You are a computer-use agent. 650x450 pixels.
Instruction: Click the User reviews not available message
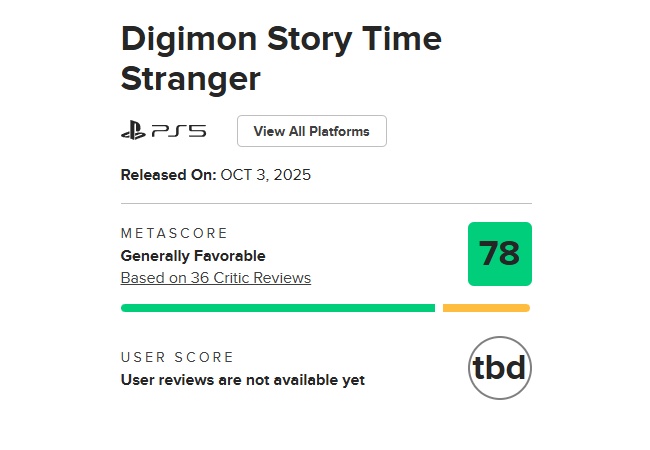tap(242, 380)
